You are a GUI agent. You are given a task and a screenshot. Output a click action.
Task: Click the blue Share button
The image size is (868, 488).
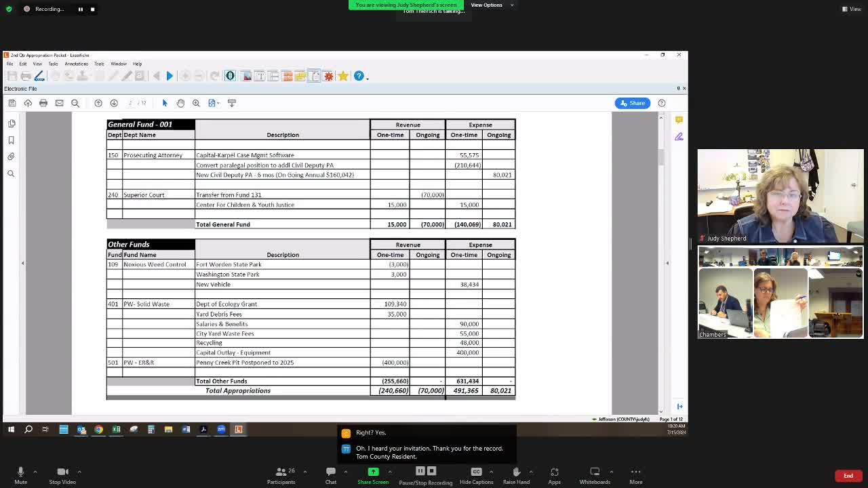[631, 103]
